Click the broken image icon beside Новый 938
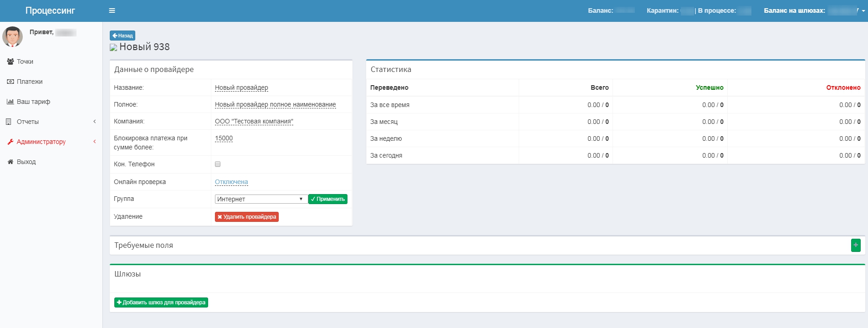 [113, 47]
